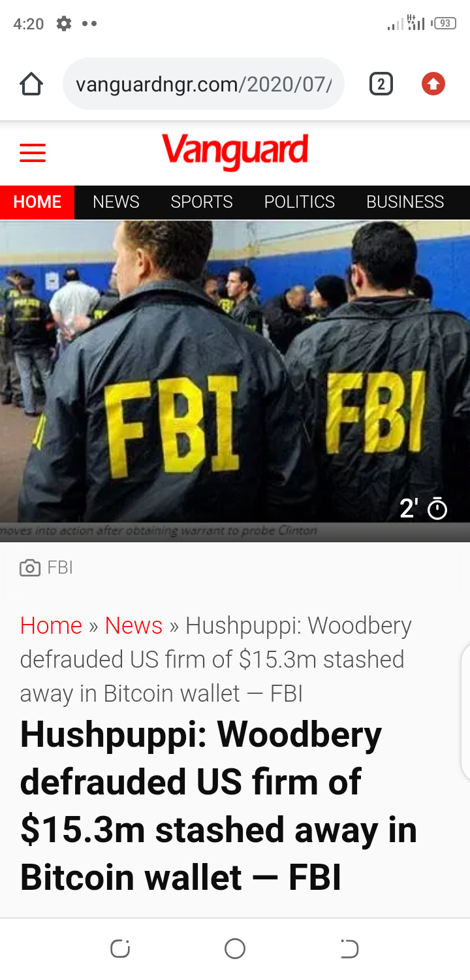Screen dimensions: 470x980
Task: Switch to the NEWS tab
Action: (x=116, y=202)
